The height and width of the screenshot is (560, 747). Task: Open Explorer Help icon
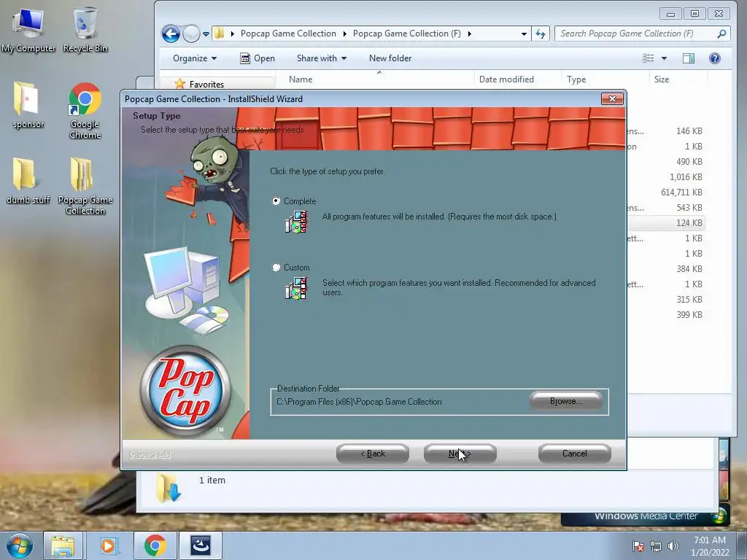point(715,58)
